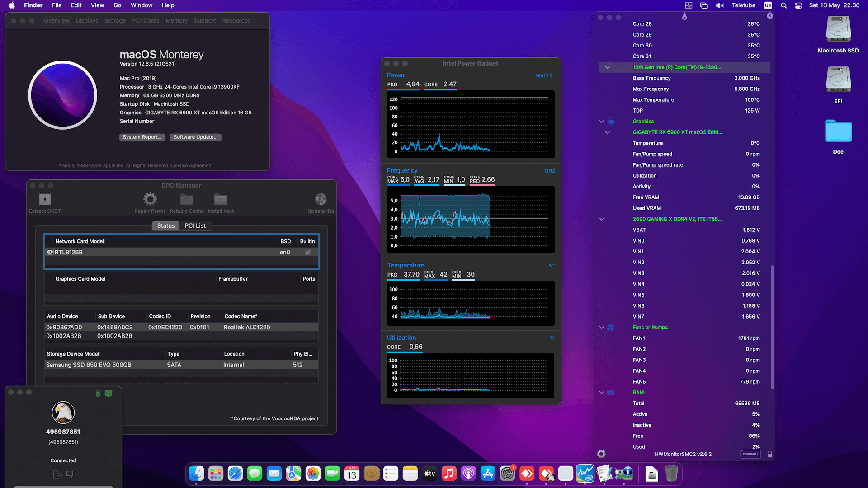Select PCI List tab in DPCIManager
The height and width of the screenshot is (488, 868).
coord(195,225)
